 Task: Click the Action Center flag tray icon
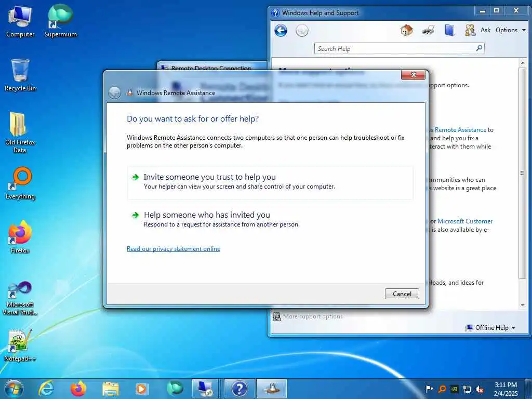(x=429, y=389)
